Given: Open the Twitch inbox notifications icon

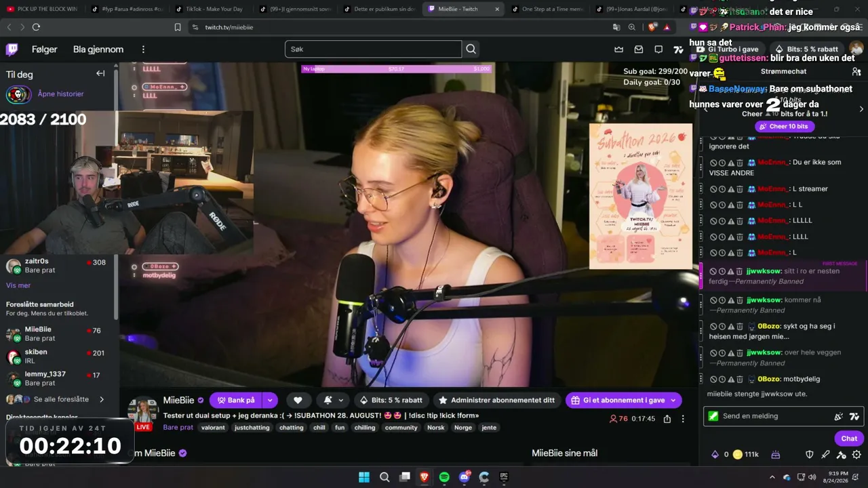Looking at the screenshot, I should click(639, 49).
